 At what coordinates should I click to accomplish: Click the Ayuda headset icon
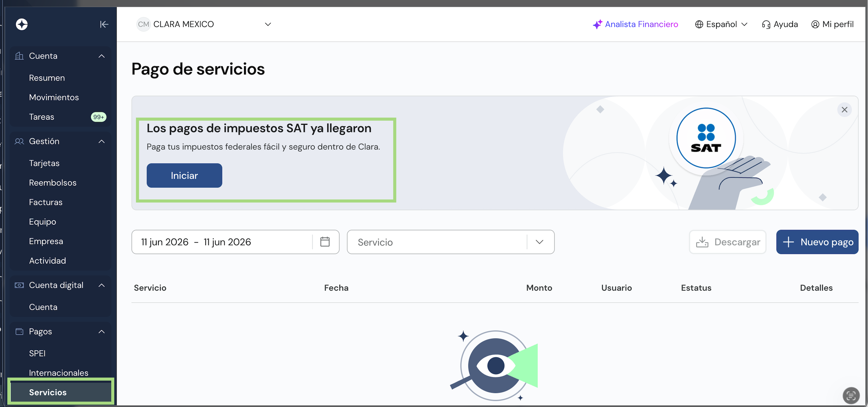pyautogui.click(x=766, y=25)
